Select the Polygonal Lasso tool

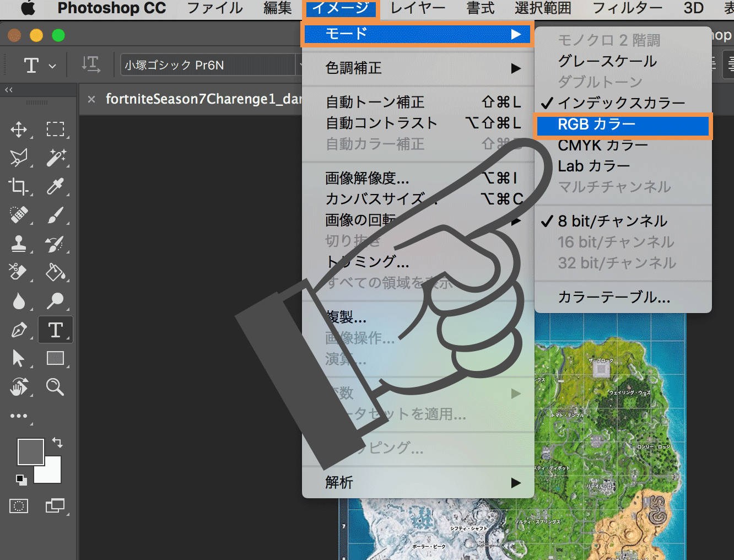point(19,158)
